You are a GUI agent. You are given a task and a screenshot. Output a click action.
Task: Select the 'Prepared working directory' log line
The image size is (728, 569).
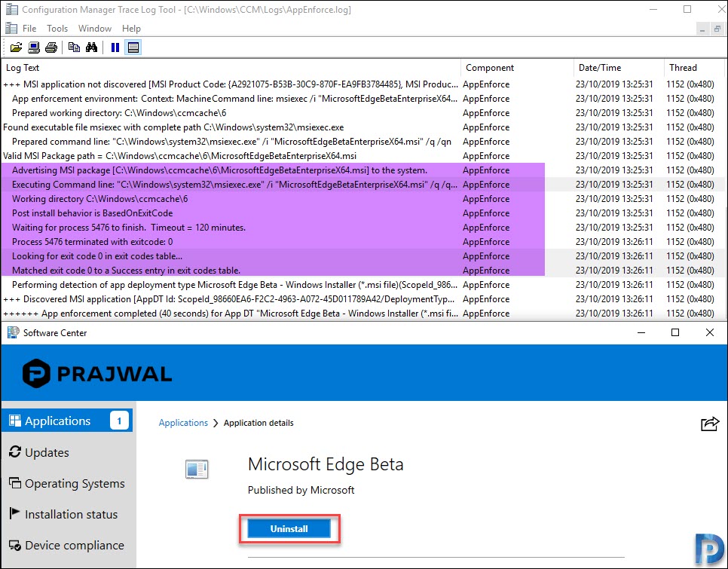click(363, 113)
